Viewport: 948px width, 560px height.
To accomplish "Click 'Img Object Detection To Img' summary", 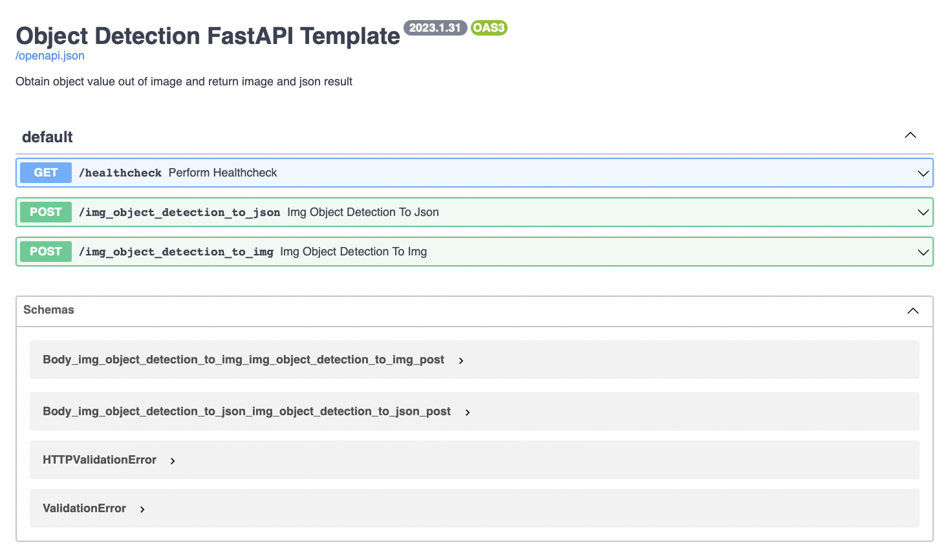I will pyautogui.click(x=353, y=252).
